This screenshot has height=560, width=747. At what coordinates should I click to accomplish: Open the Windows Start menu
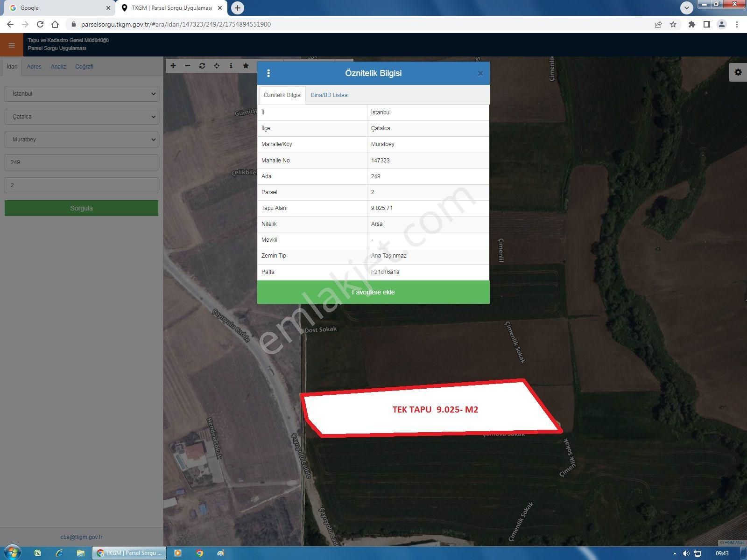(12, 553)
